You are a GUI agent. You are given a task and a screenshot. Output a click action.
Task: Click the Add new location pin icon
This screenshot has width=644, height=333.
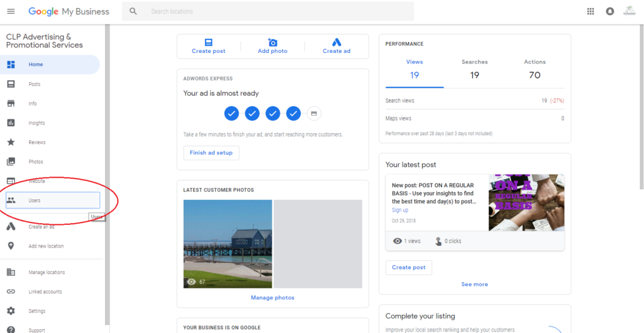click(11, 246)
